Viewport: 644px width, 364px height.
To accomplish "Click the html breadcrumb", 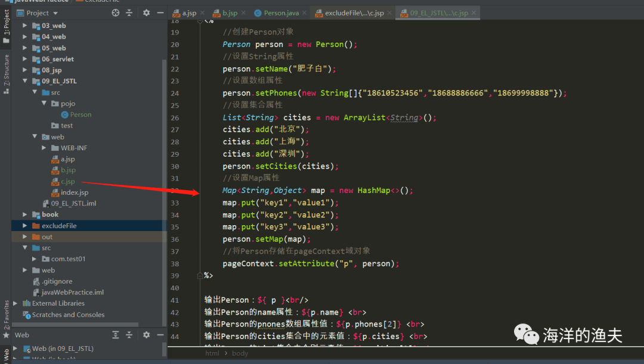I will (x=212, y=353).
